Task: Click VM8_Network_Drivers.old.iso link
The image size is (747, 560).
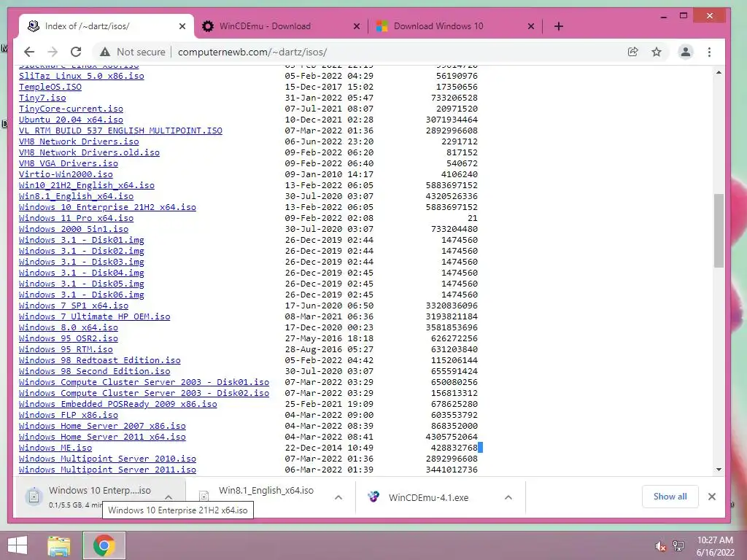Action: 89,152
